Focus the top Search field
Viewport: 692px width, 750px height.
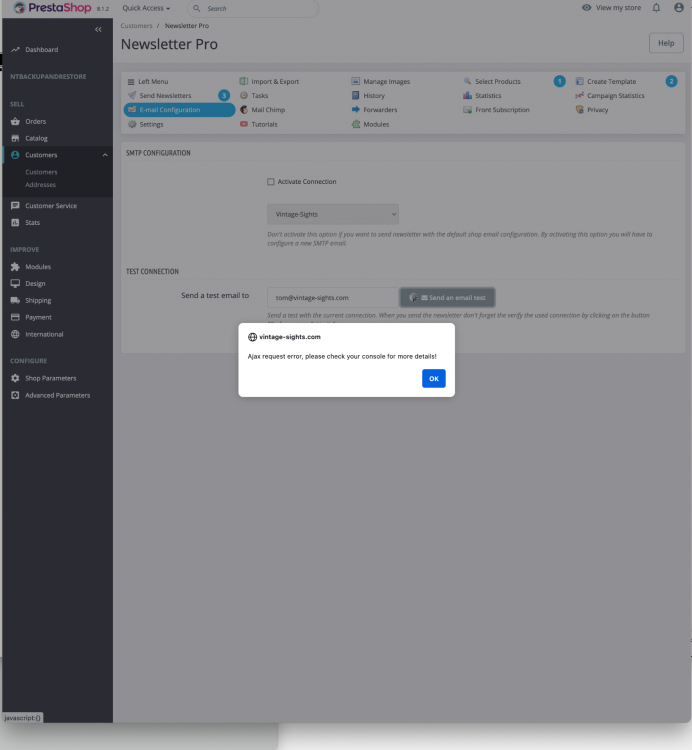click(253, 9)
